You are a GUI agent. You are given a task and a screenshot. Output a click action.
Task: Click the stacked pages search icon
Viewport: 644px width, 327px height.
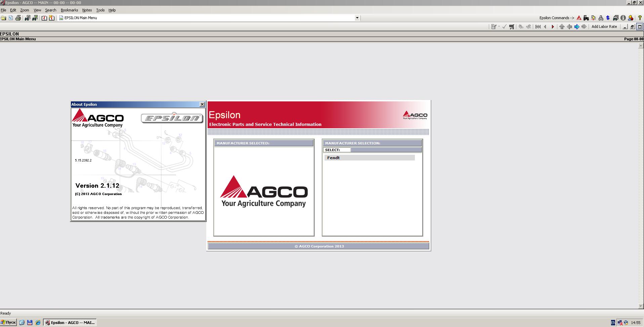pos(616,18)
